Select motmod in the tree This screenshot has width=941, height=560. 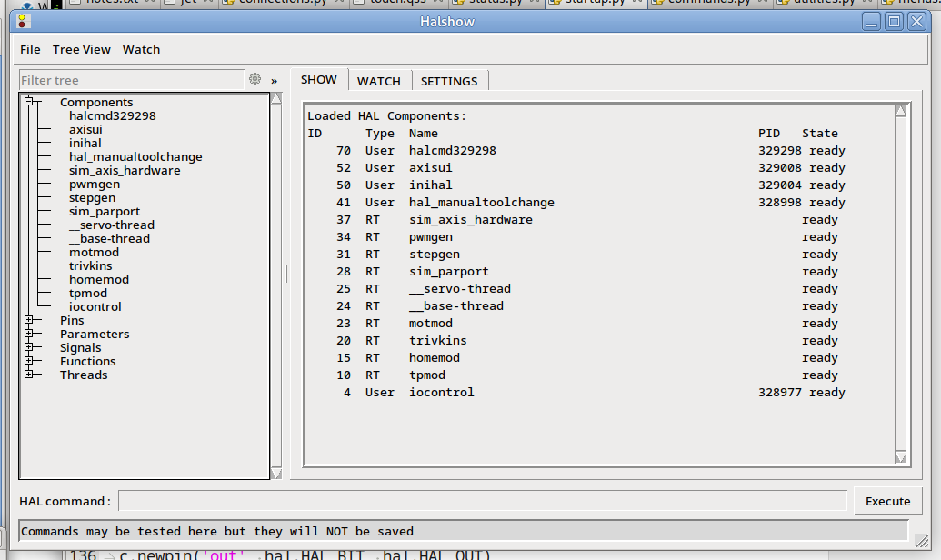click(95, 252)
